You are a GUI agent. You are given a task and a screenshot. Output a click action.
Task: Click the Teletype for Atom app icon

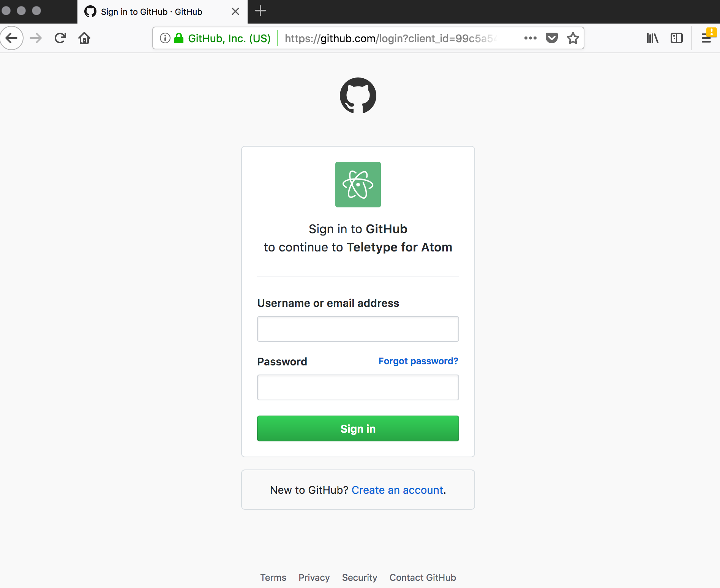click(357, 185)
